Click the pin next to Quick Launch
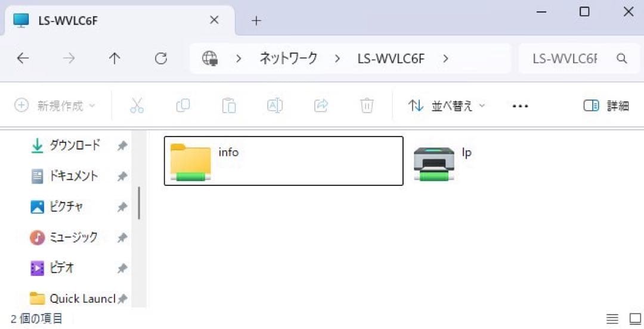The height and width of the screenshot is (329, 644). [122, 299]
